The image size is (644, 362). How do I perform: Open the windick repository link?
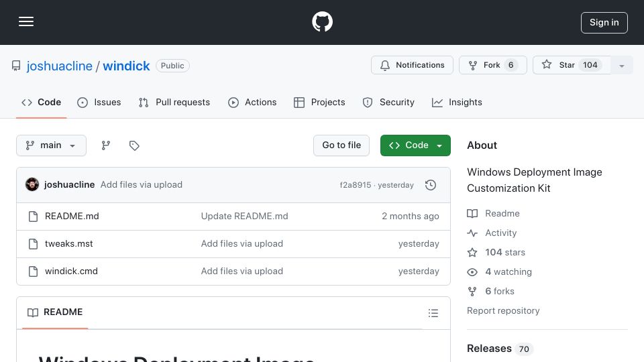pyautogui.click(x=126, y=66)
